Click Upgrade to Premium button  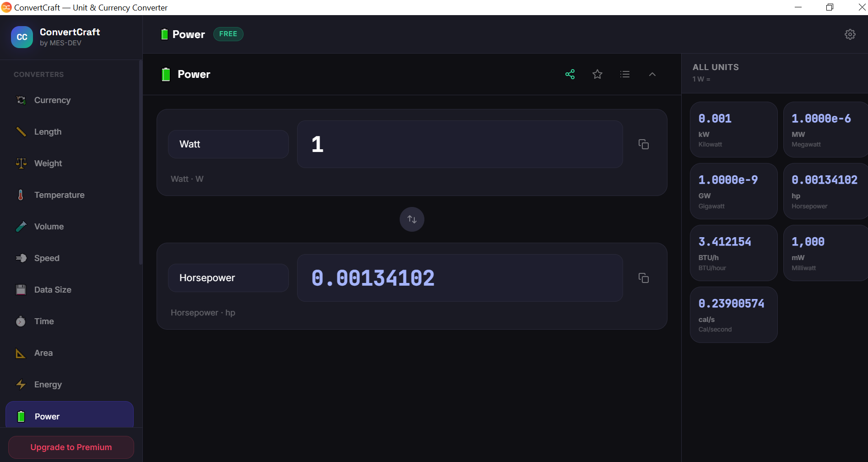coord(71,447)
